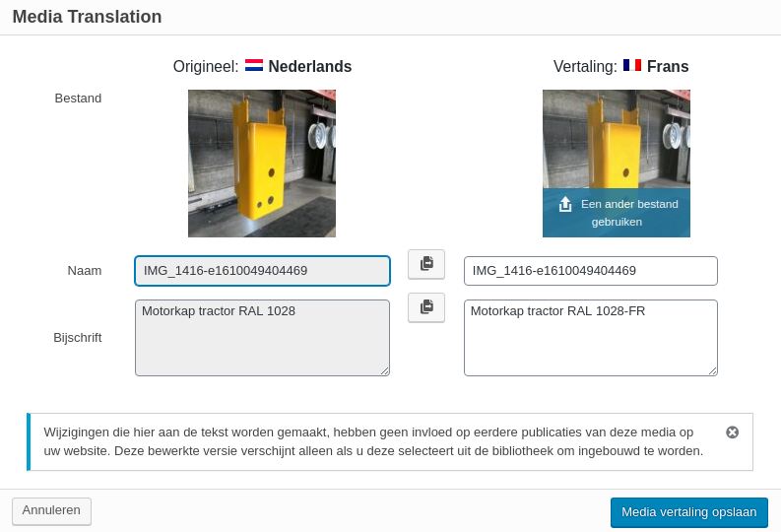781x532 pixels.
Task: Click the 'Media Translation' dialog title
Action: point(87,17)
